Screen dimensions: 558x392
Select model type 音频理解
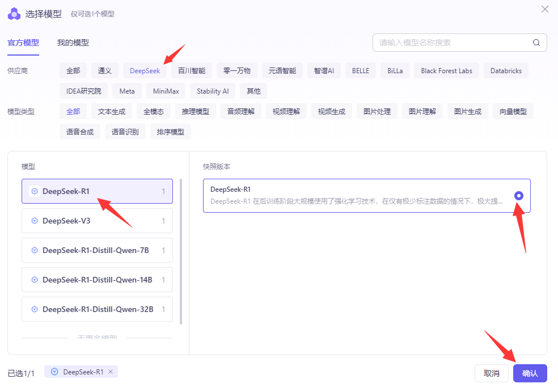(x=241, y=111)
